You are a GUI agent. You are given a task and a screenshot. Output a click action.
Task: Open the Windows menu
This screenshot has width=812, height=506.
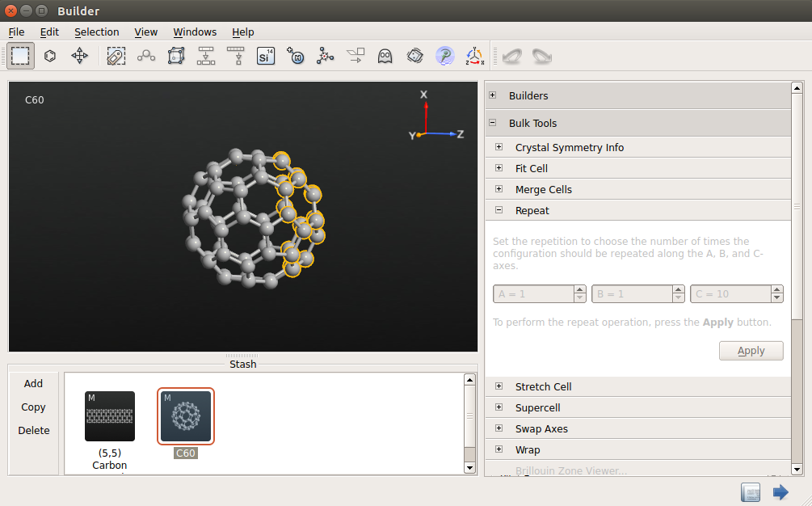point(195,32)
